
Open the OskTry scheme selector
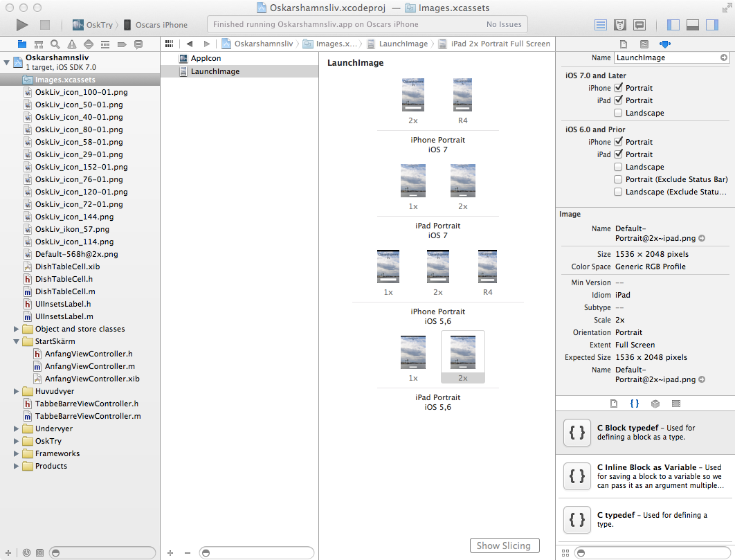[93, 25]
